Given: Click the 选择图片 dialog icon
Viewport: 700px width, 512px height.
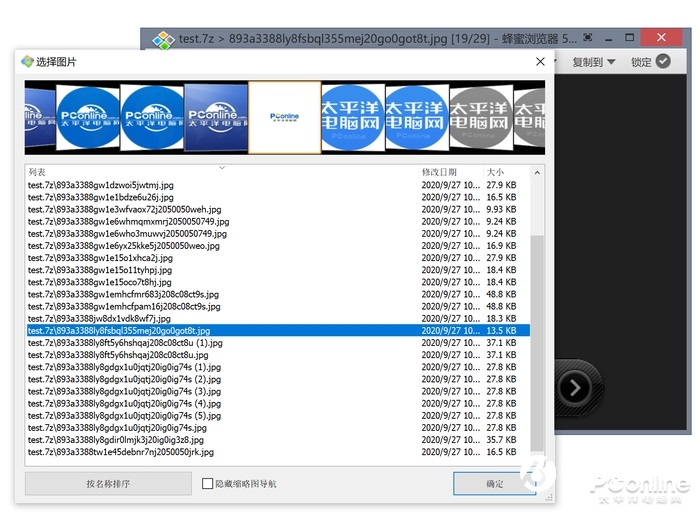Looking at the screenshot, I should click(27, 62).
